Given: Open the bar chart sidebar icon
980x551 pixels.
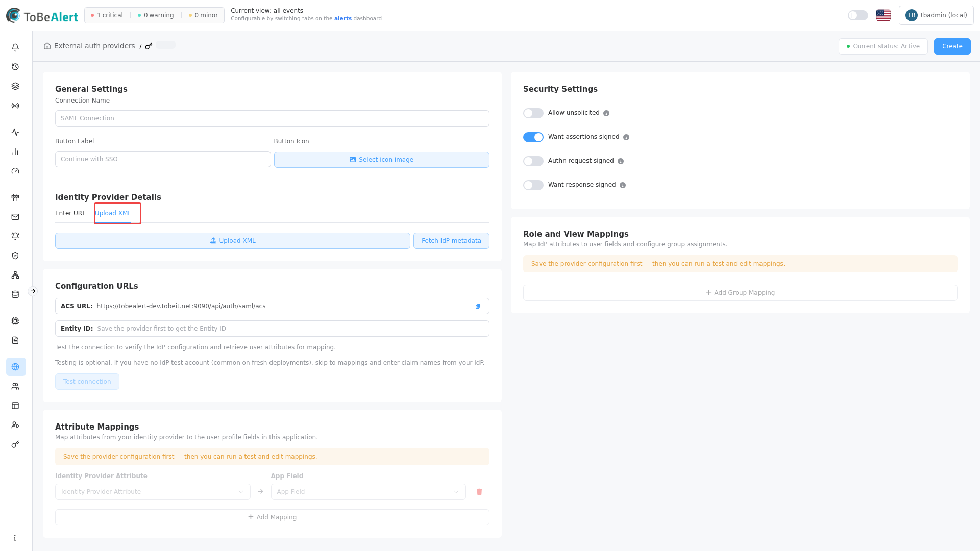Looking at the screenshot, I should tap(15, 152).
